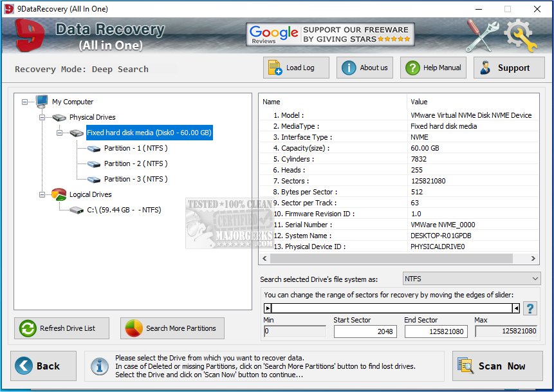Open Load Log
Viewport: 554px width, 392px height.
[296, 68]
